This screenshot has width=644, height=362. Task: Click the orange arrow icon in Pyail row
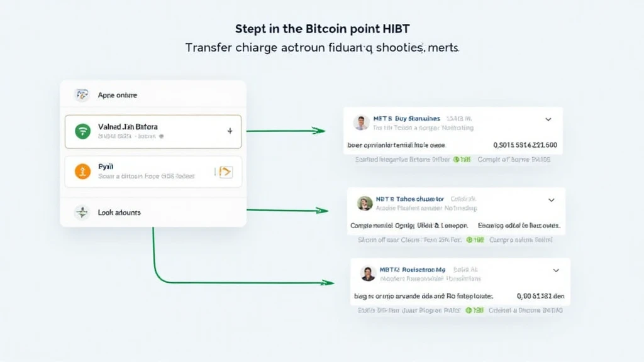pyautogui.click(x=225, y=171)
